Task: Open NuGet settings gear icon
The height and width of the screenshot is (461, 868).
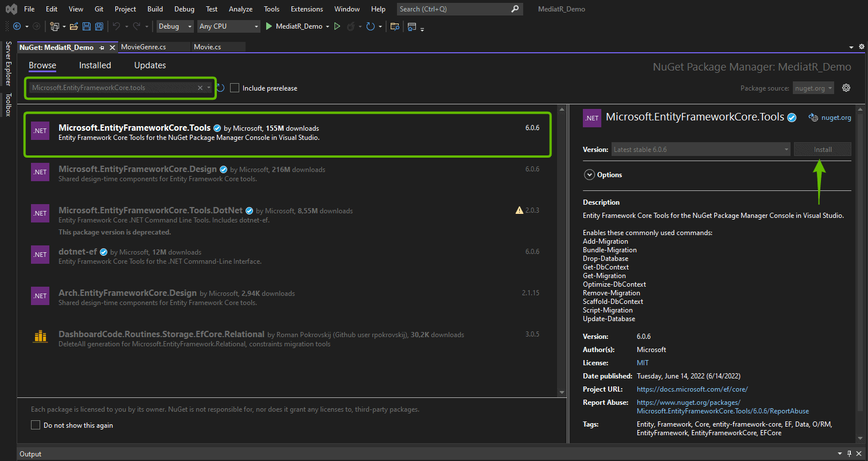Action: 846,88
